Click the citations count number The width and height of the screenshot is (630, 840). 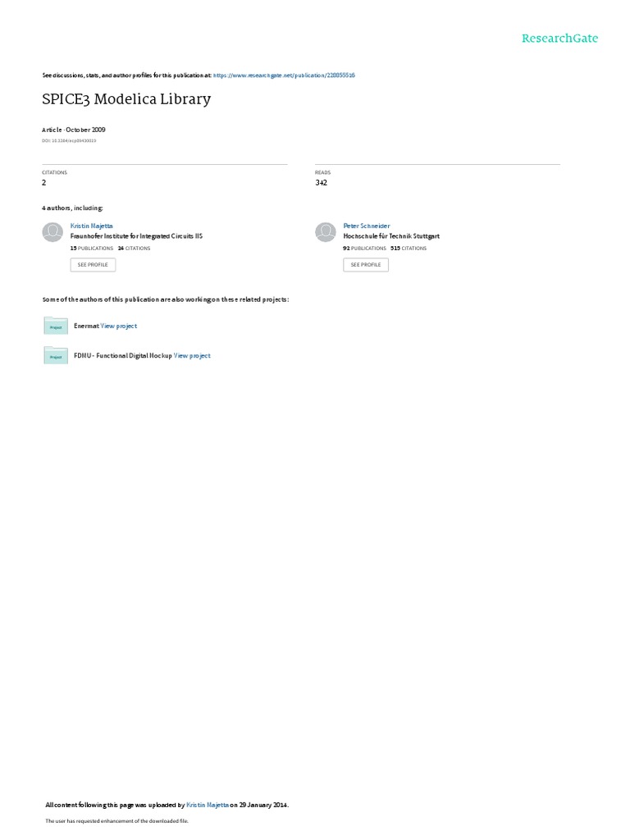coord(44,183)
